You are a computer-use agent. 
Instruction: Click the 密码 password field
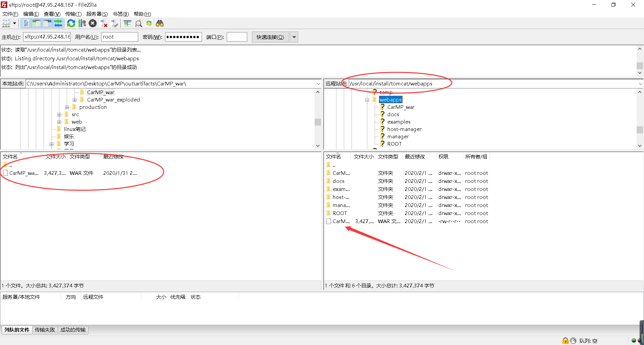(x=183, y=37)
